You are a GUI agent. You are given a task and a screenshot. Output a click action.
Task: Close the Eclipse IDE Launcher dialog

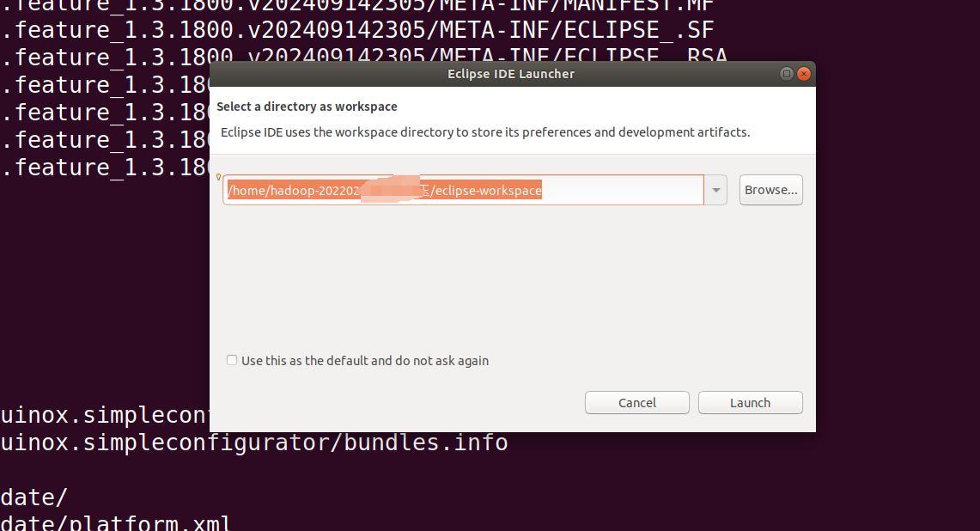[804, 74]
